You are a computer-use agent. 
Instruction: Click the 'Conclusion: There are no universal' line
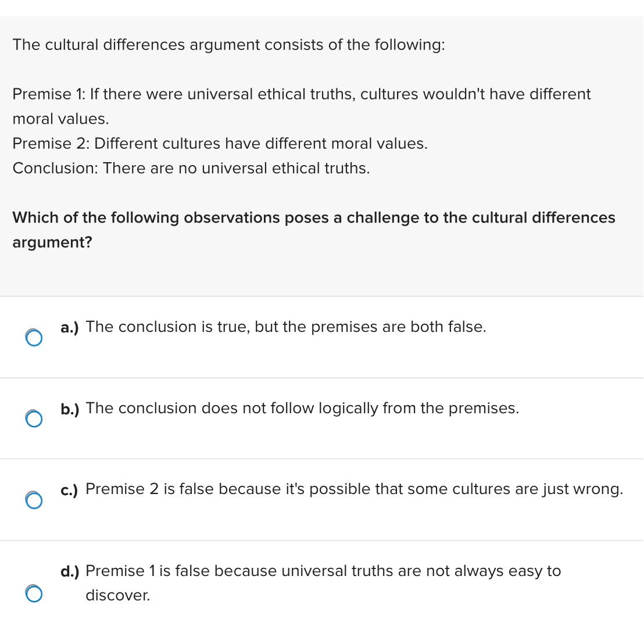[191, 168]
